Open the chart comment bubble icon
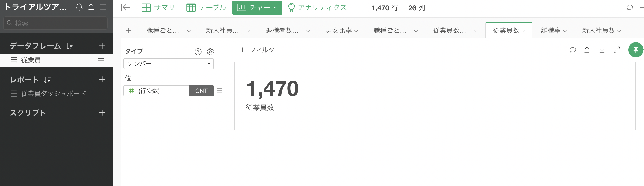644x186 pixels. coord(573,50)
